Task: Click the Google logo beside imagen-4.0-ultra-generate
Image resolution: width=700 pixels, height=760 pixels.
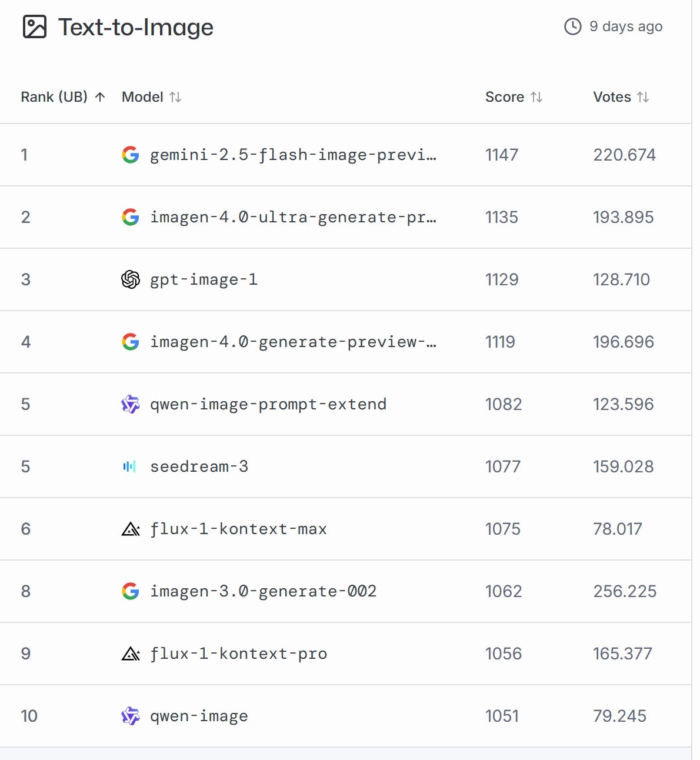Action: click(x=131, y=217)
